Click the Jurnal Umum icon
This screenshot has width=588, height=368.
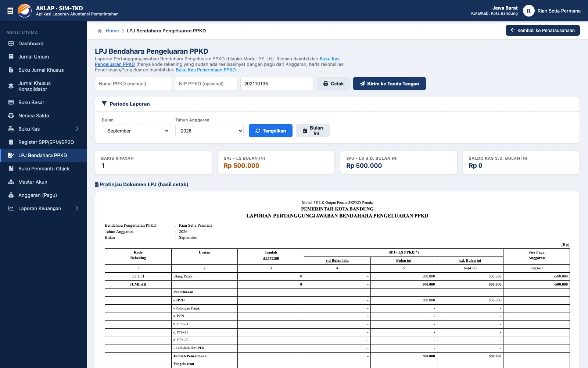[11, 57]
